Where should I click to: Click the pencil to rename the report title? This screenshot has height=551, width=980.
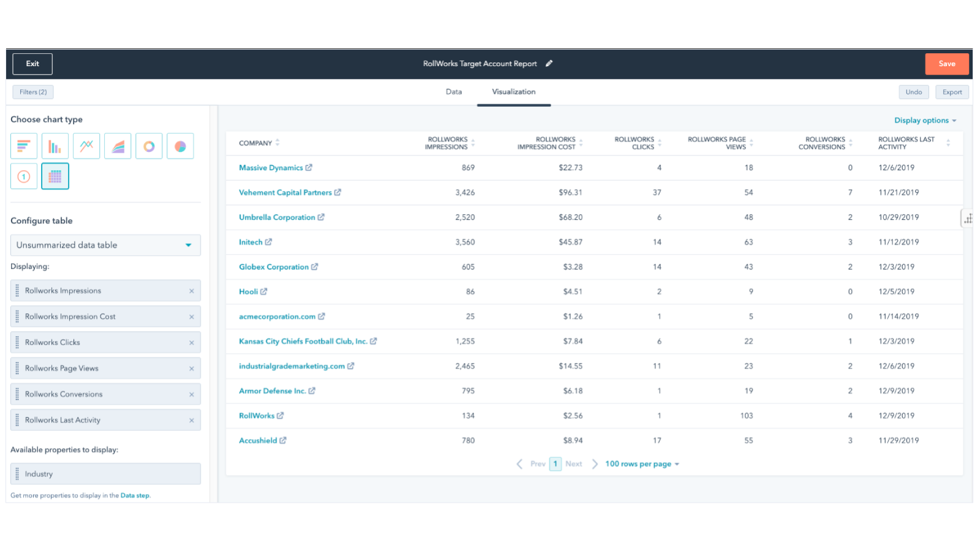[549, 63]
